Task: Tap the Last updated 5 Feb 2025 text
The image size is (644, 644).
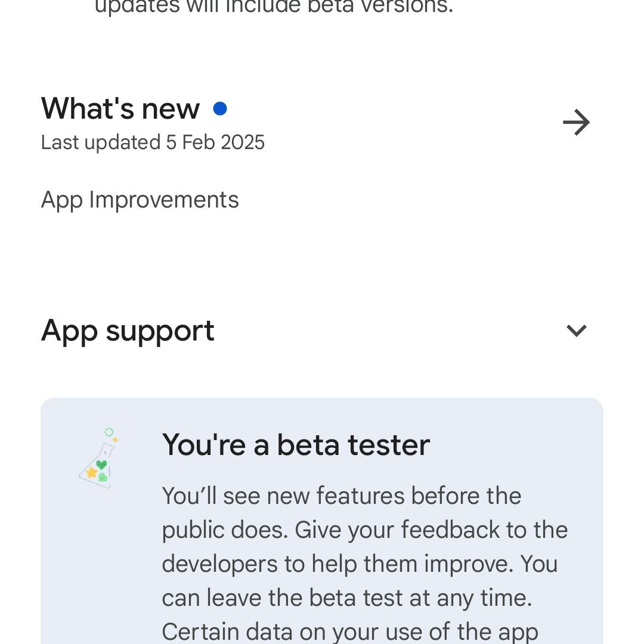Action: (153, 143)
